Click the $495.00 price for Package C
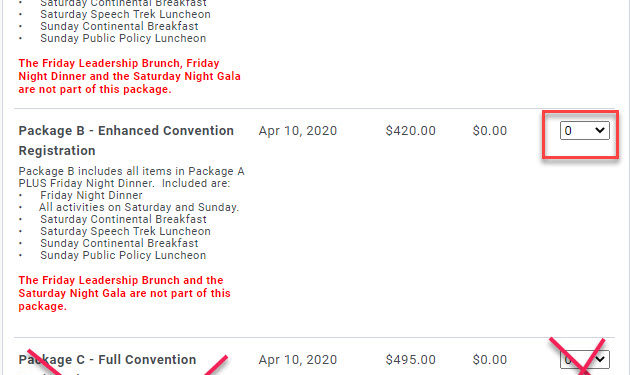This screenshot has height=375, width=630. [x=410, y=360]
